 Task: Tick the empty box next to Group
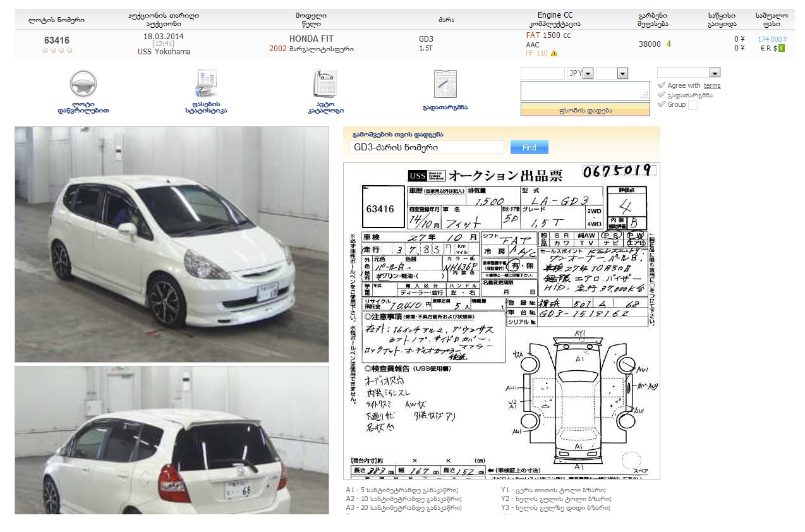pos(693,105)
